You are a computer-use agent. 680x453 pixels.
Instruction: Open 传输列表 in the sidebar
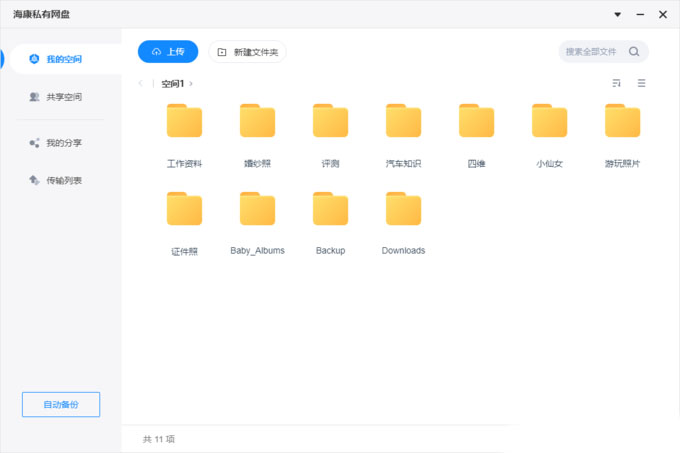[x=63, y=180]
